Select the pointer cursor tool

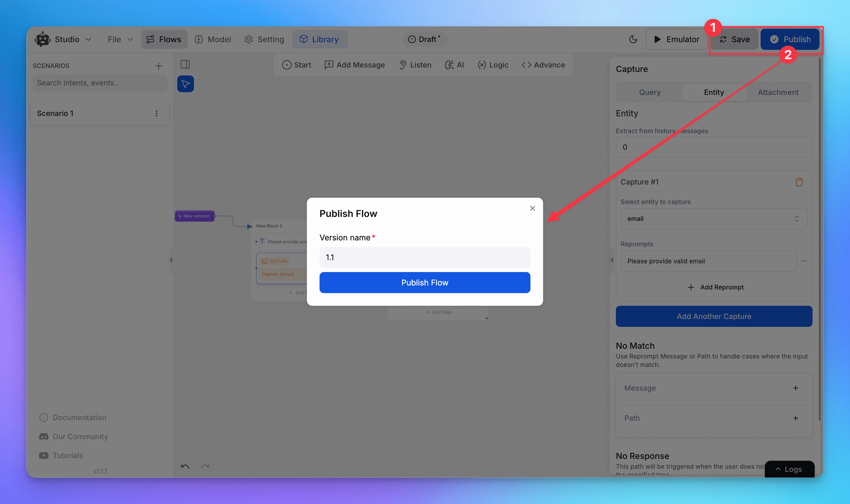coord(185,84)
